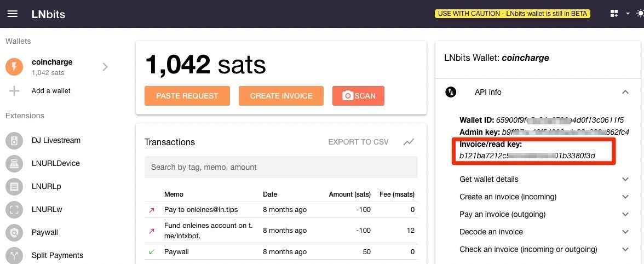Expand Get wallet details
The image size is (644, 264).
point(625,179)
